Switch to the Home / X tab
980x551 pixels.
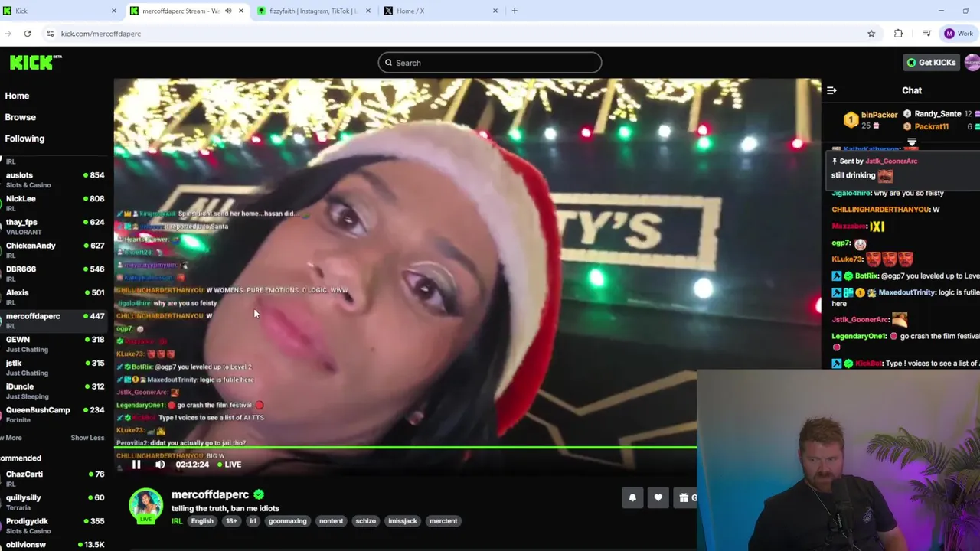pyautogui.click(x=441, y=11)
